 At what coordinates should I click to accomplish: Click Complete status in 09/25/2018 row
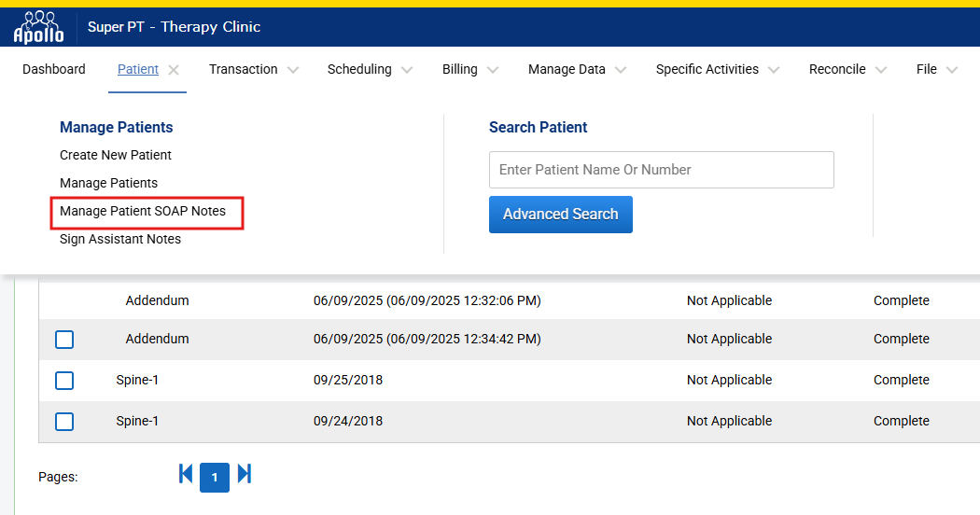[902, 380]
